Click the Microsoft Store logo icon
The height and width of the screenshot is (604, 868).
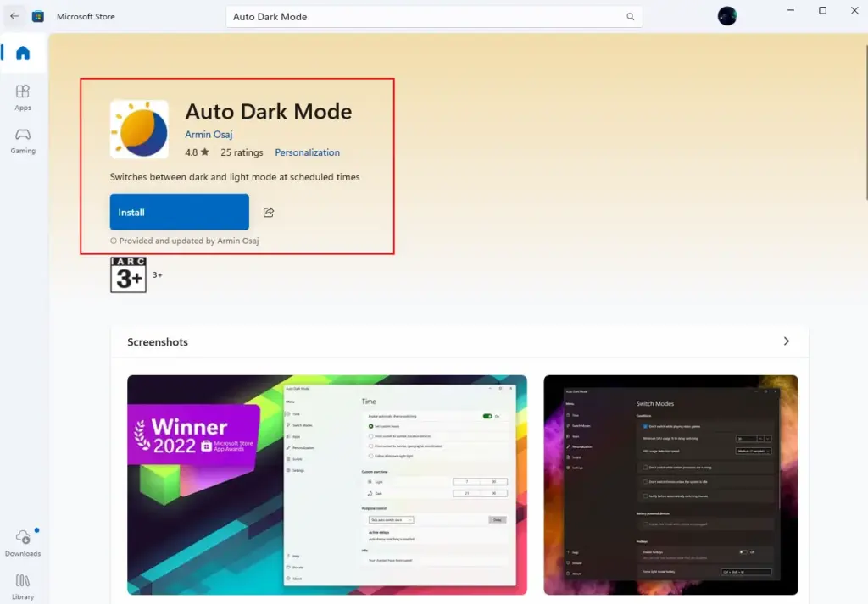[x=38, y=17]
